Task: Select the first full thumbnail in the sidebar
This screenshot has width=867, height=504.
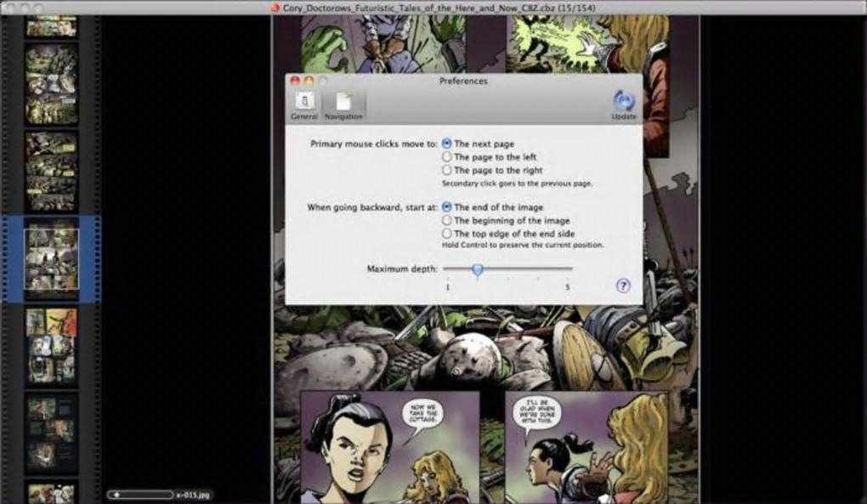Action: point(51,84)
